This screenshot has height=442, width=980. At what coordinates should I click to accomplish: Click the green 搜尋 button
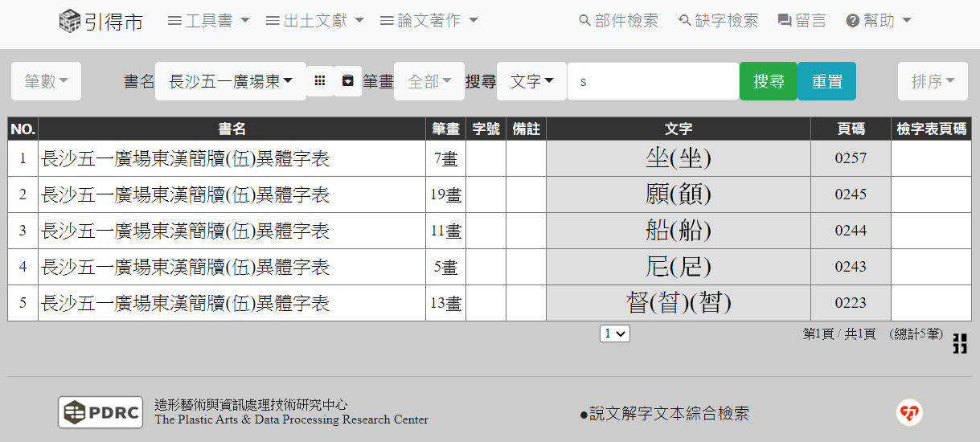[769, 81]
